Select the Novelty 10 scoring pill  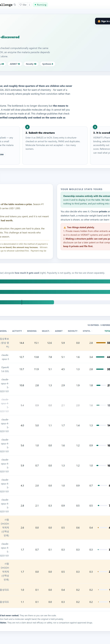coord(31,64)
